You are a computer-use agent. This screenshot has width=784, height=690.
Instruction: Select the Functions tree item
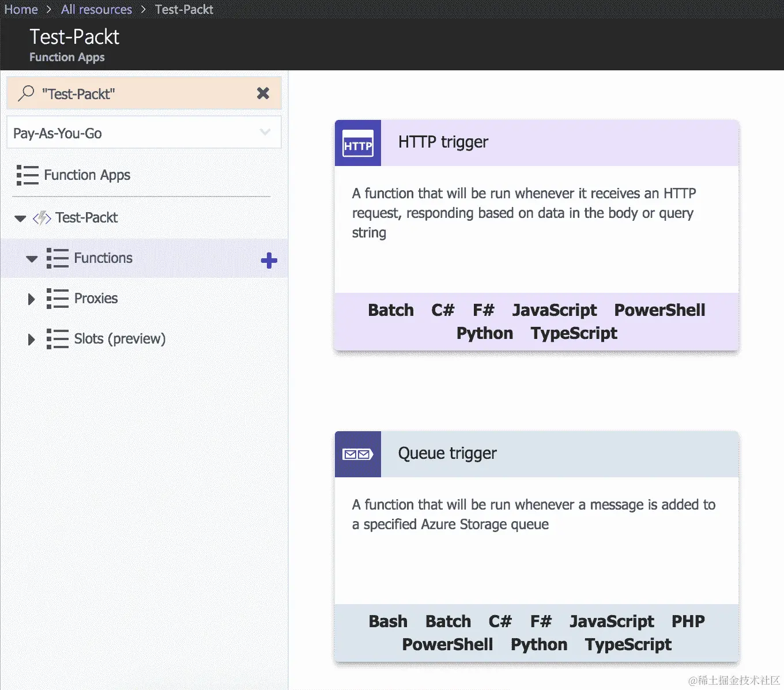[x=103, y=258]
